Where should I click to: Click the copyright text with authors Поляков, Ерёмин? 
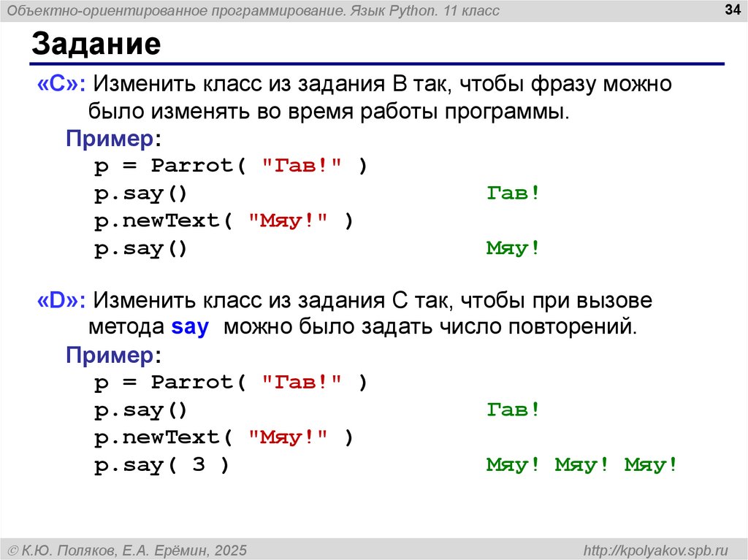click(126, 548)
